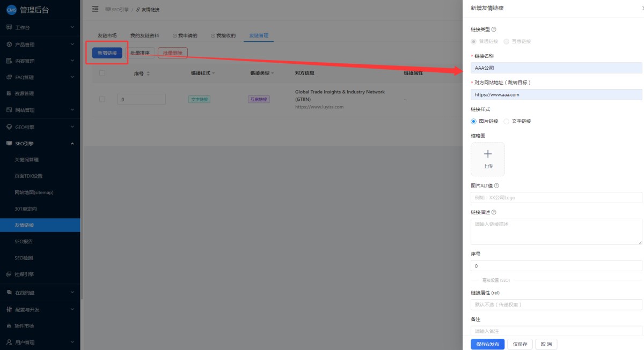Image resolution: width=644 pixels, height=350 pixels.
Task: Click the GEO引擎 diamond icon
Action: click(x=9, y=127)
